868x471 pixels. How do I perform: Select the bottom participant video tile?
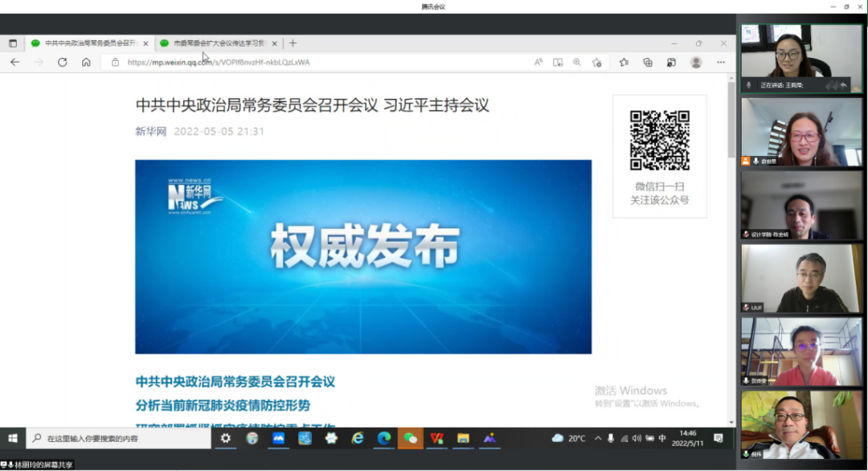click(801, 425)
